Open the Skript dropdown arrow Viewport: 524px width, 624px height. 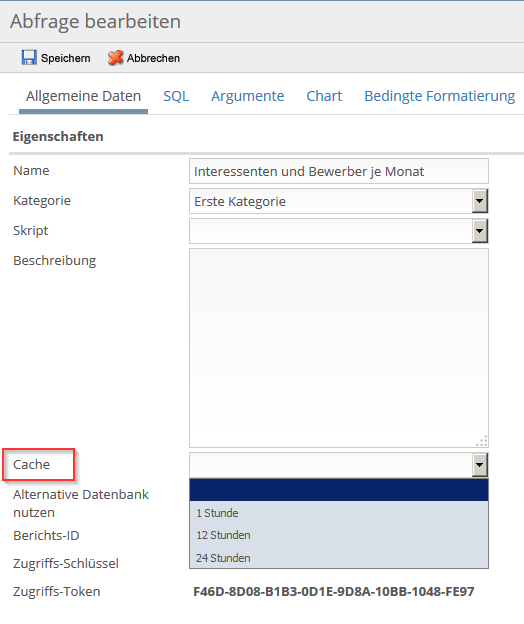[480, 231]
